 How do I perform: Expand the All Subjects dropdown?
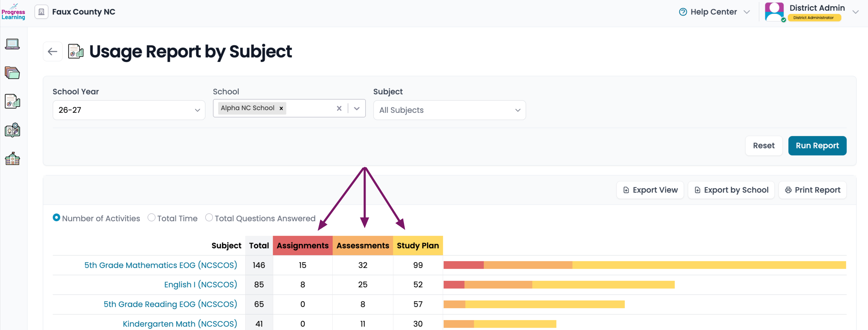click(449, 110)
